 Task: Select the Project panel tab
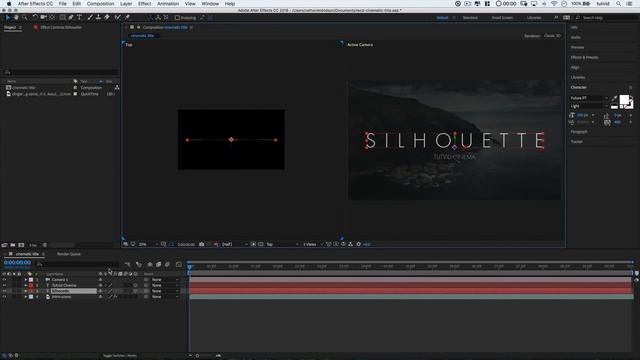[10, 27]
